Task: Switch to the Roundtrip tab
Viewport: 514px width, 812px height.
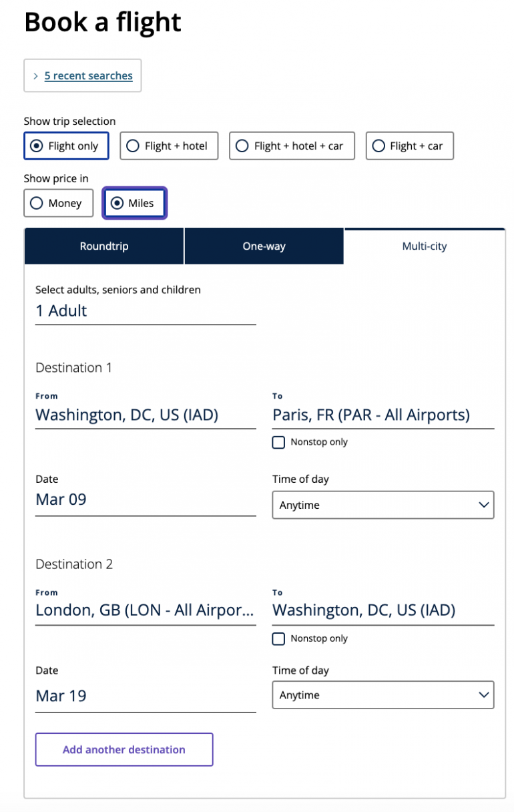Action: tap(104, 246)
